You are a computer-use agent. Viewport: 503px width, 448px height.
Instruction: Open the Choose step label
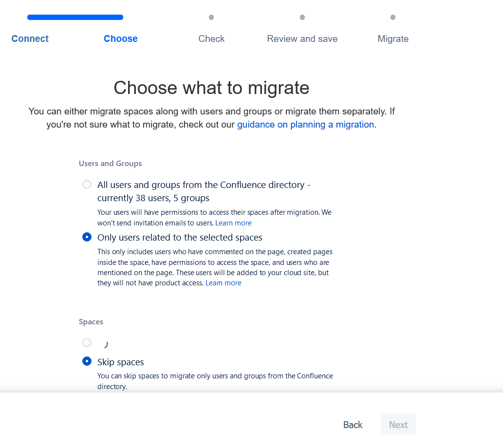tap(121, 38)
